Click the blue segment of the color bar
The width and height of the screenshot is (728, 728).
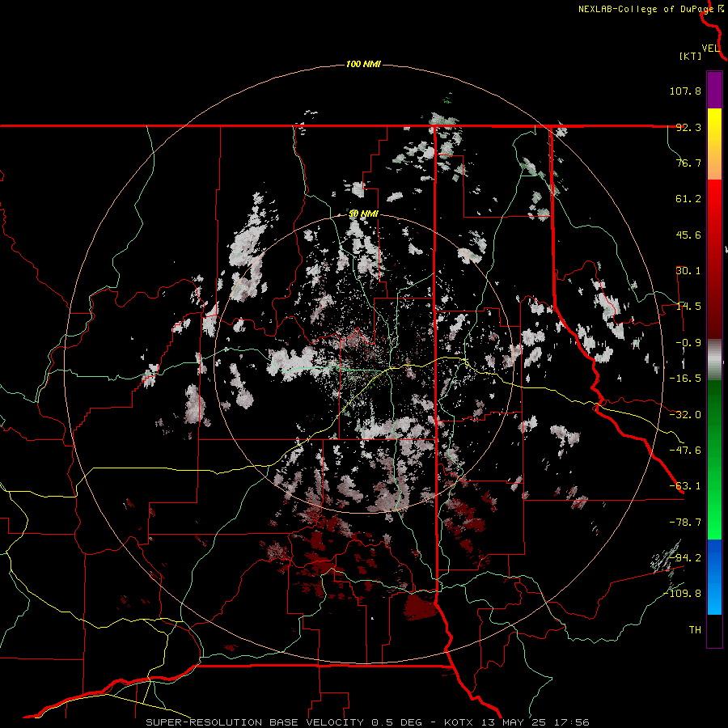[714, 577]
